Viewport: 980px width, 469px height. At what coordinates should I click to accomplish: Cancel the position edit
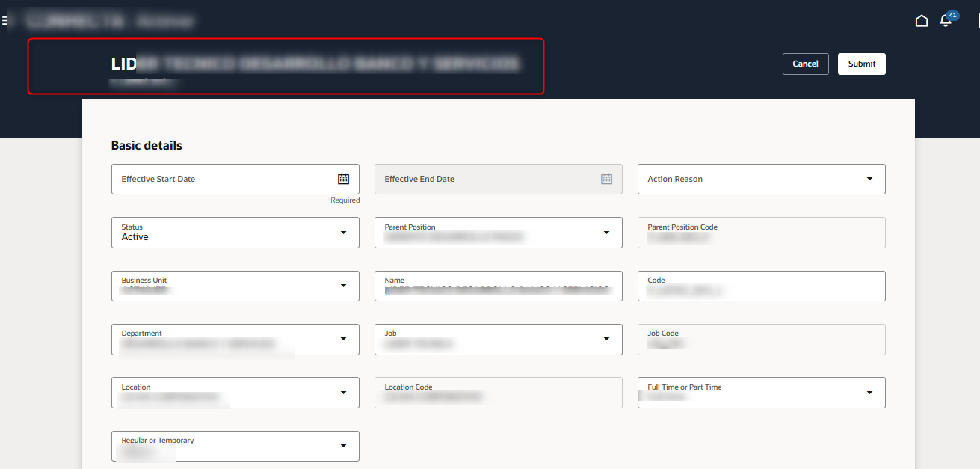tap(805, 64)
